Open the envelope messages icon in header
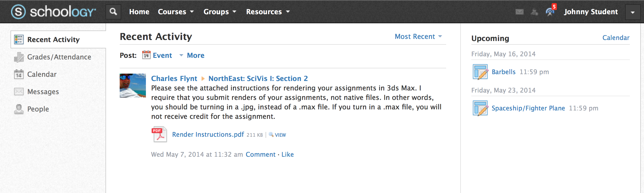Screen dimensions: 644x193 coord(519,12)
